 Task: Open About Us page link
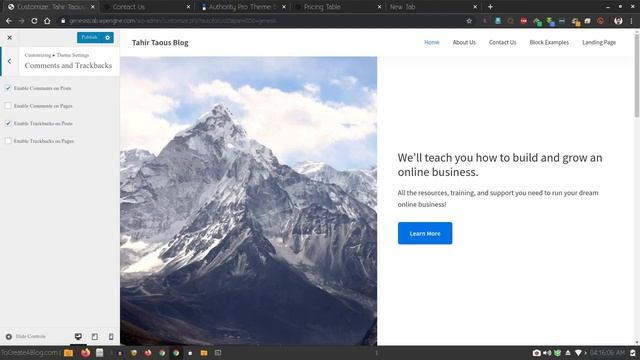[x=464, y=42]
